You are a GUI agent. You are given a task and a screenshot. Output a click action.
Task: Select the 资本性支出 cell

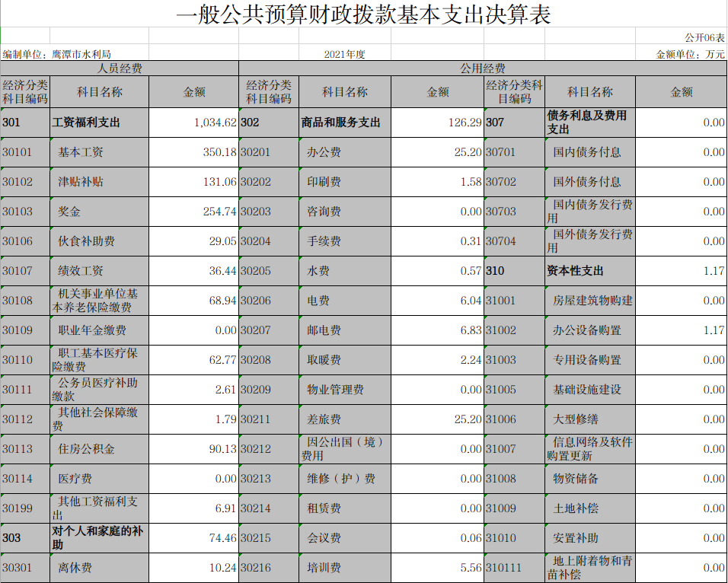(590, 271)
